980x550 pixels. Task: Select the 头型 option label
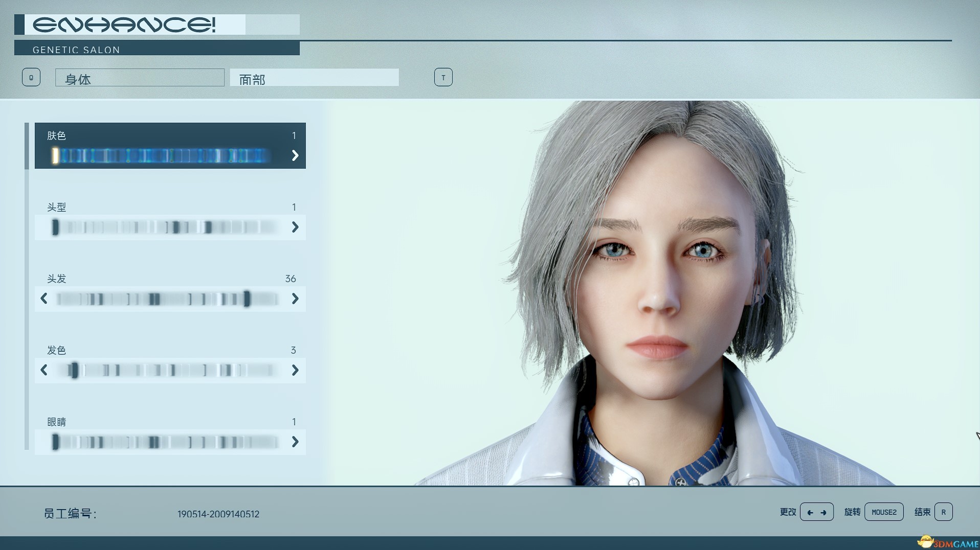pos(56,207)
